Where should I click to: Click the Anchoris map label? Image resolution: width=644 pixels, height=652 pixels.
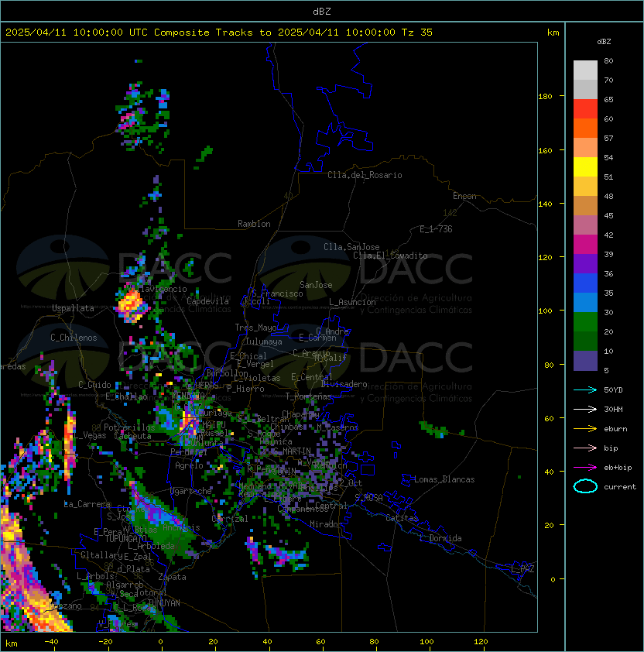(x=181, y=527)
